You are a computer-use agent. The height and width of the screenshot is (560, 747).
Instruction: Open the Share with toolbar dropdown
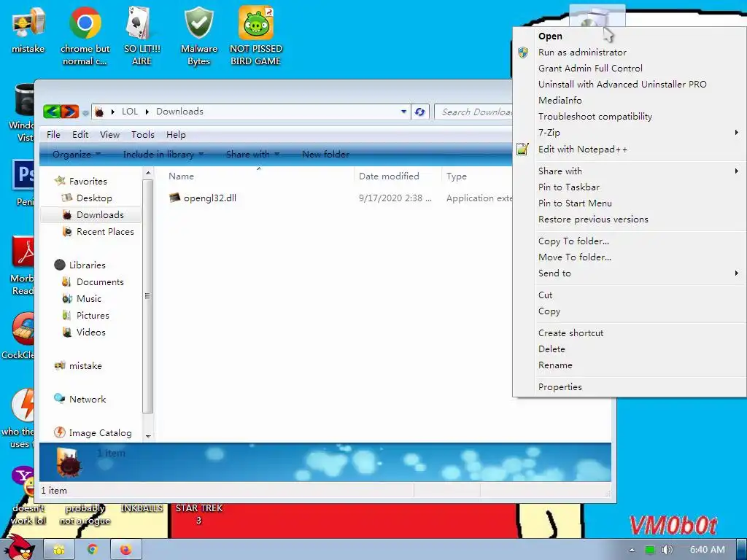tap(252, 155)
